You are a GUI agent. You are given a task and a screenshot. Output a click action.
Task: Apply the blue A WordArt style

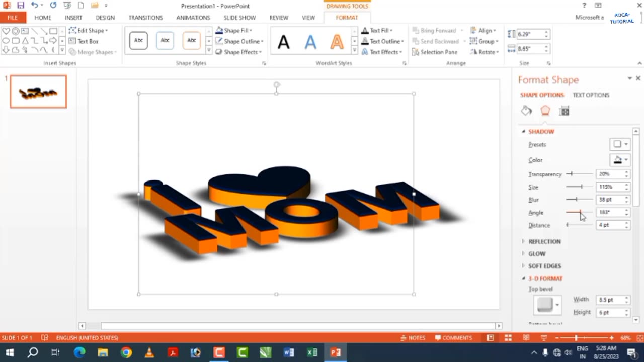pyautogui.click(x=310, y=42)
